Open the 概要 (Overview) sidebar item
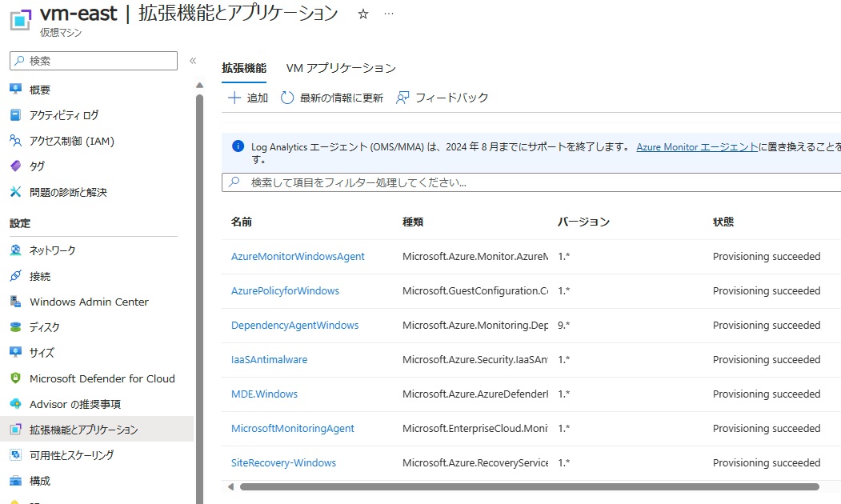This screenshot has height=504, width=841. click(x=40, y=90)
